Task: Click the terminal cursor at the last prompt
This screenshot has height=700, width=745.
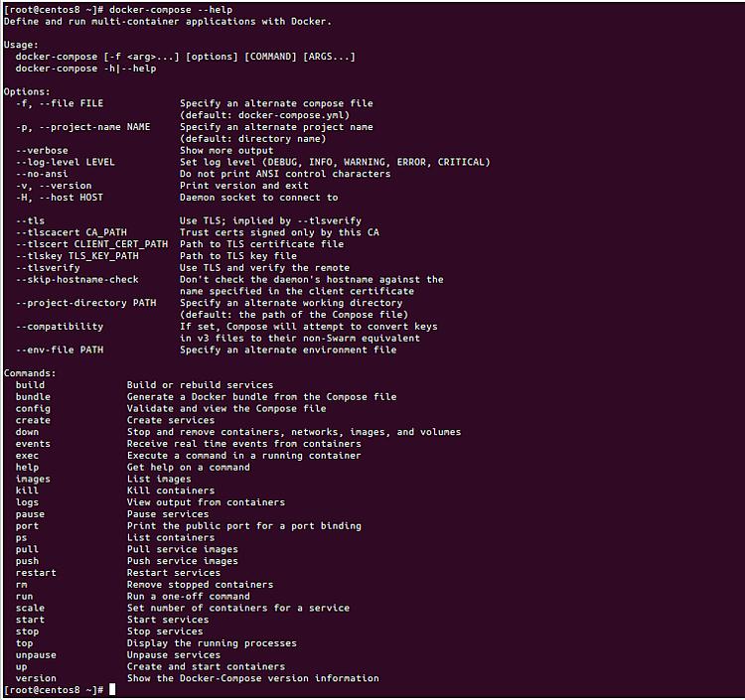Action: point(113,690)
